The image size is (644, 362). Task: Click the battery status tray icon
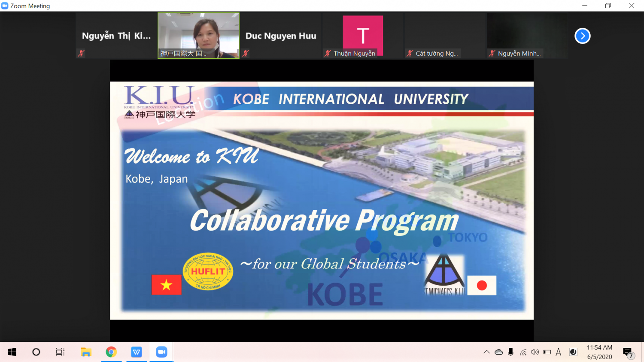[x=547, y=352]
